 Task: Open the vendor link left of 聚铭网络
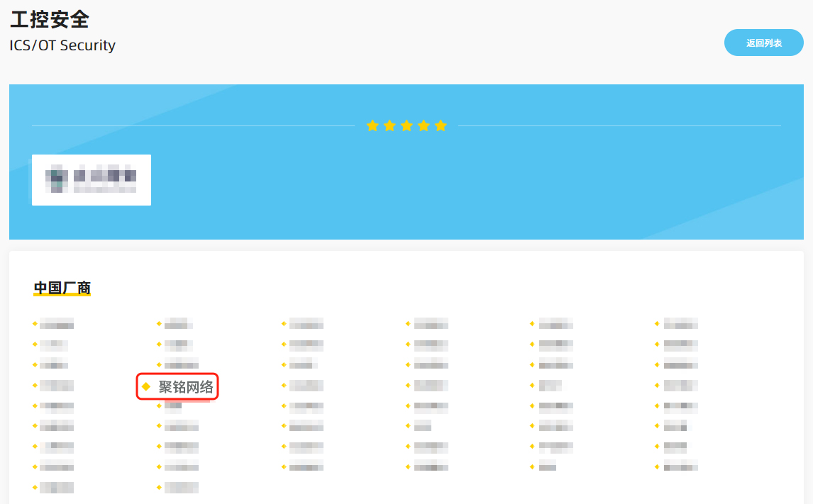(57, 386)
